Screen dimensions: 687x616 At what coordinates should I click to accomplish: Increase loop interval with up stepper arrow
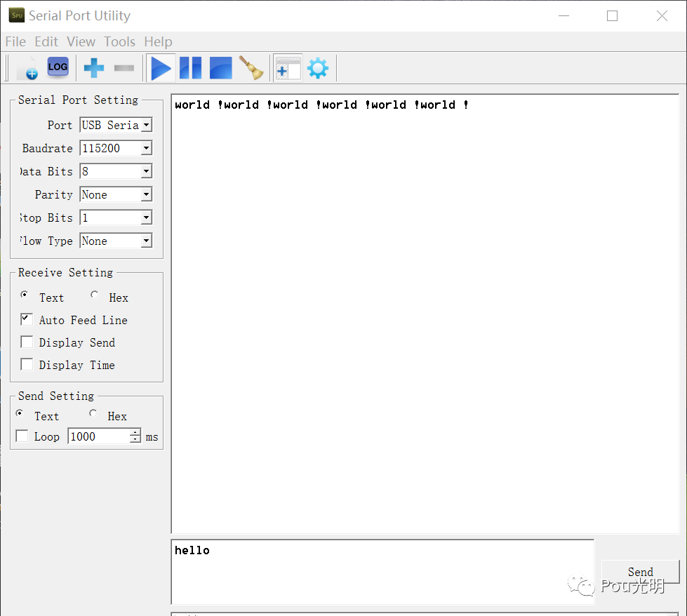tap(135, 432)
